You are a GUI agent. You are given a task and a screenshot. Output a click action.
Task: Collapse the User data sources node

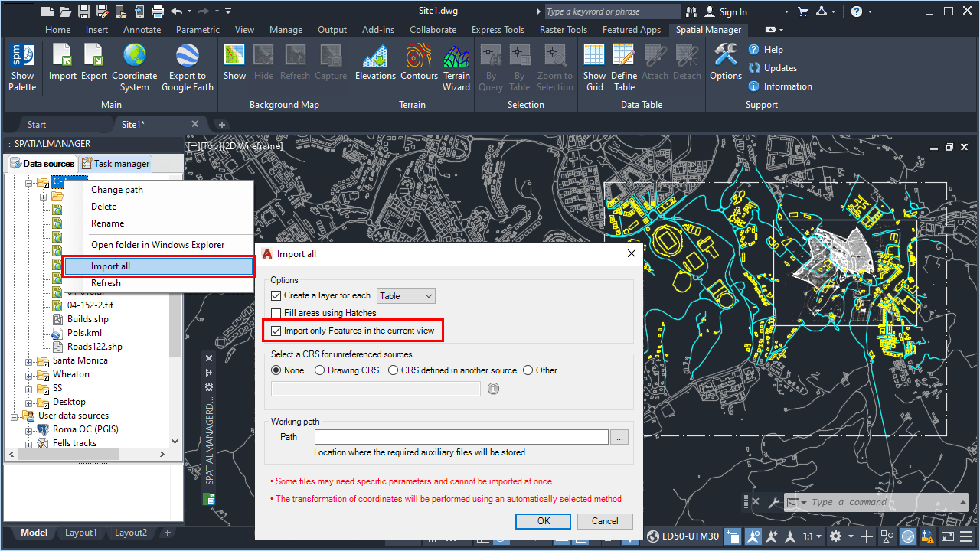15,416
